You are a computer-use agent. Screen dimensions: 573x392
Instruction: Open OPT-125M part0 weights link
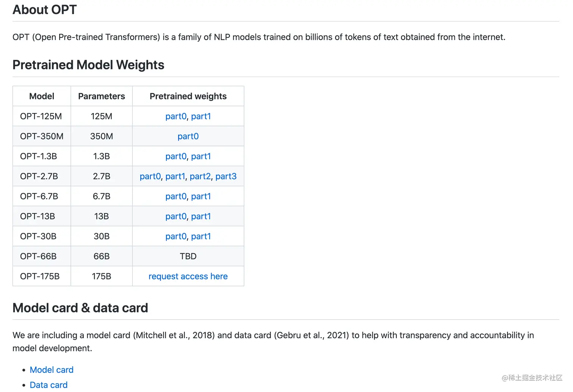click(176, 116)
